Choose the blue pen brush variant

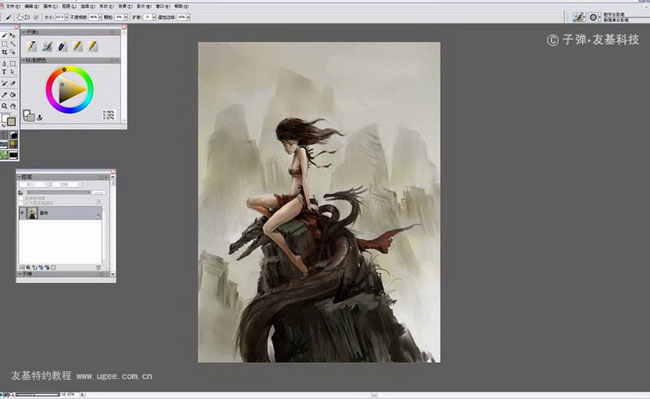62,46
